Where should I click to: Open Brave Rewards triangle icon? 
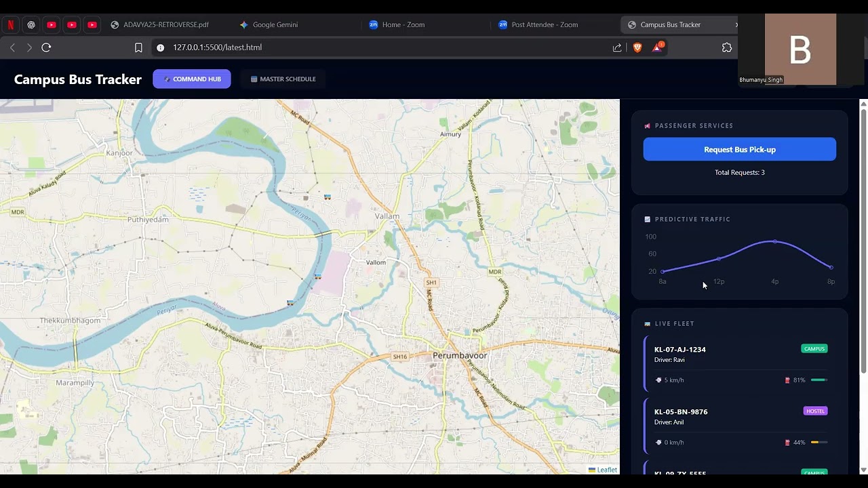[657, 47]
